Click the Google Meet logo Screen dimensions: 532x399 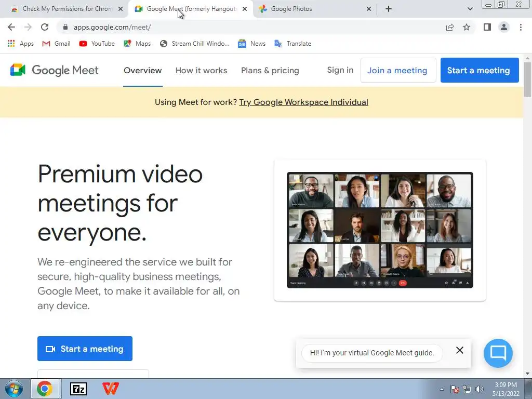(x=54, y=70)
